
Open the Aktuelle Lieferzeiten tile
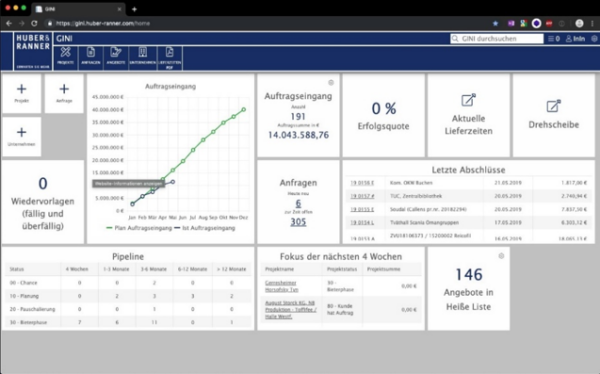pos(468,115)
